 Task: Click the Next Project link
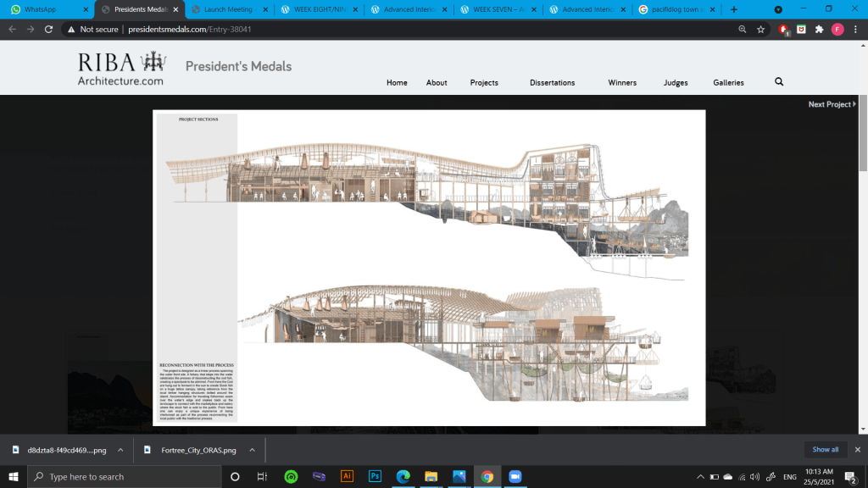pyautogui.click(x=832, y=104)
